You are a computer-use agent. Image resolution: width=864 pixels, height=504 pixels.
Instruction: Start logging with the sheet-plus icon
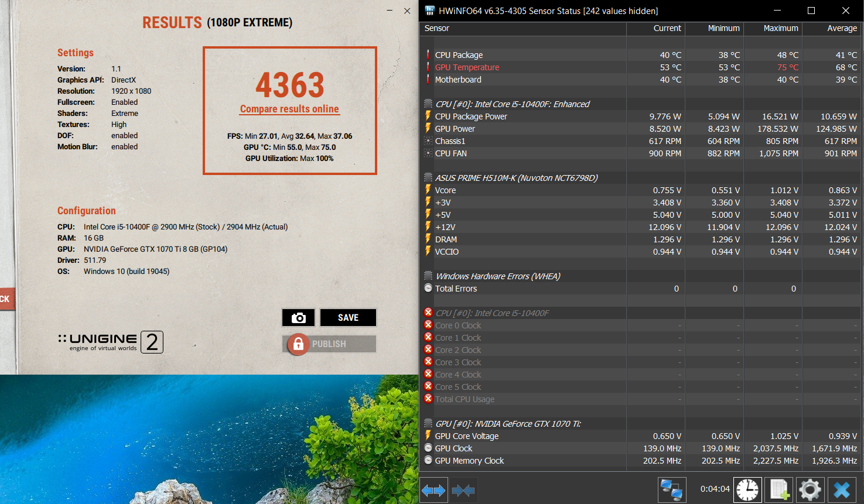[778, 489]
